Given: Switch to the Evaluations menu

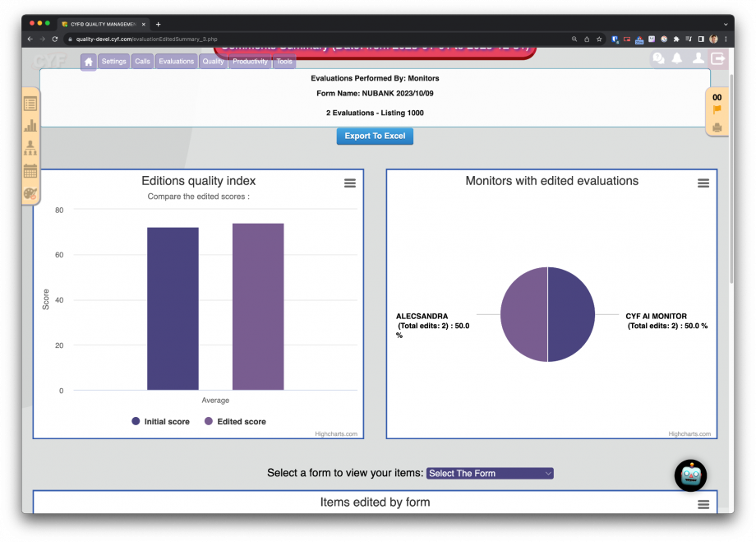Looking at the screenshot, I should (176, 61).
